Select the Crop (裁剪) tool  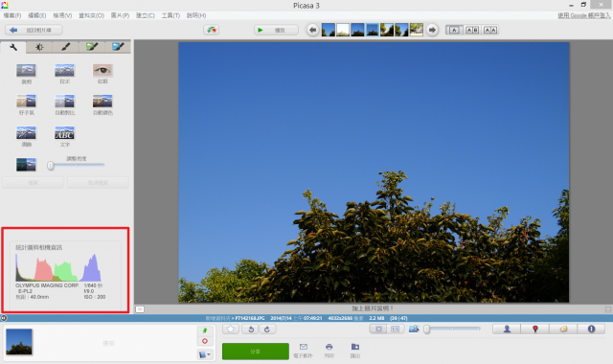pyautogui.click(x=26, y=71)
